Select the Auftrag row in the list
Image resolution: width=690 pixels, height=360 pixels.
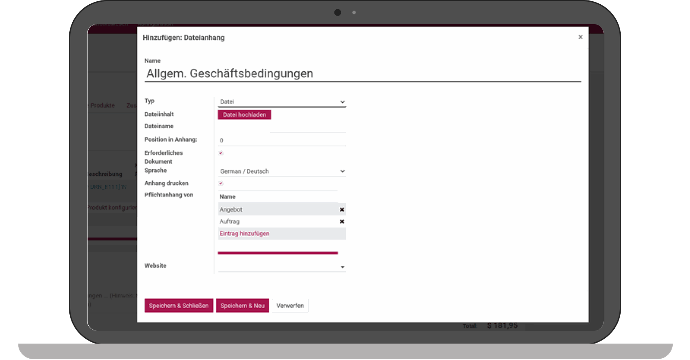[278, 222]
